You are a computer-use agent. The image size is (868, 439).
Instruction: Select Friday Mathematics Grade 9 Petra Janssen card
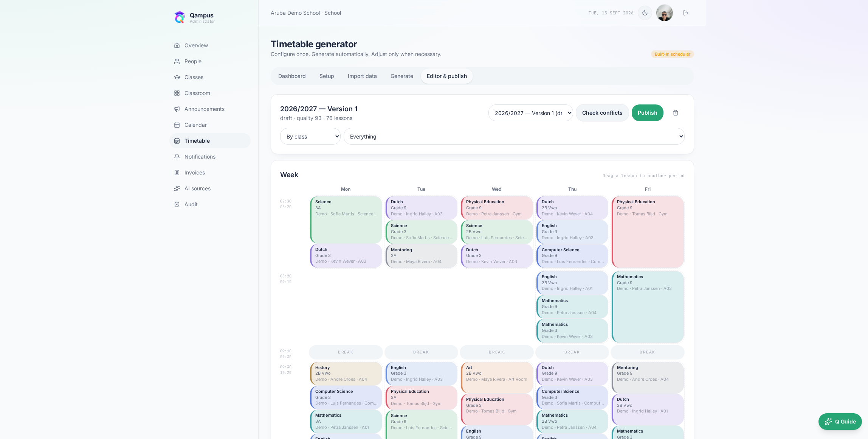(x=648, y=307)
